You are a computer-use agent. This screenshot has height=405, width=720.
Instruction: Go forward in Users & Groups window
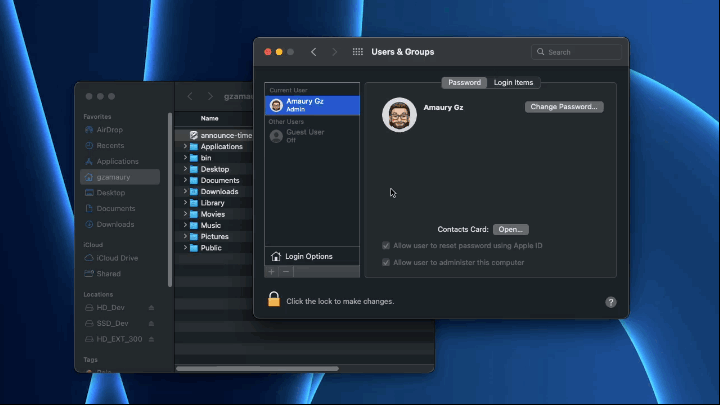coord(334,52)
